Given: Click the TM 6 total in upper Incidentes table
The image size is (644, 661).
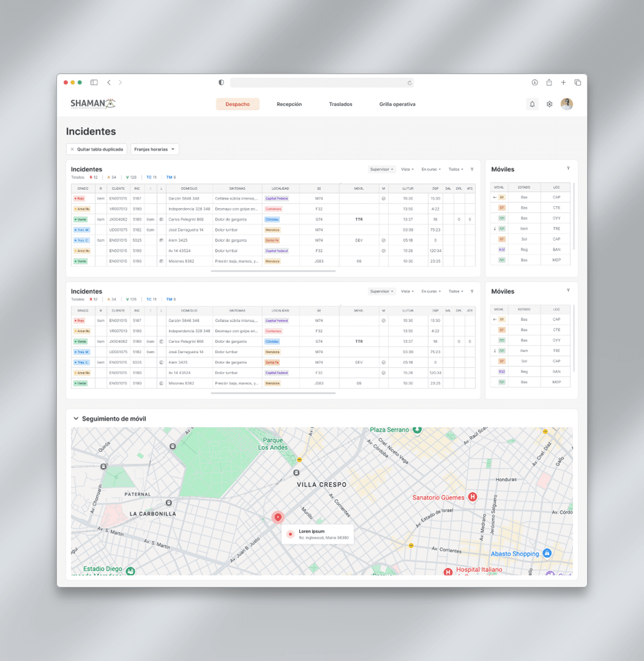Looking at the screenshot, I should click(x=171, y=177).
